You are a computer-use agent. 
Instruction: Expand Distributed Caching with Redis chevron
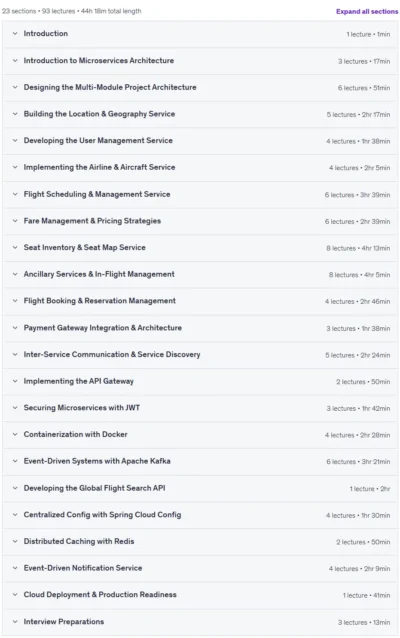(x=15, y=542)
